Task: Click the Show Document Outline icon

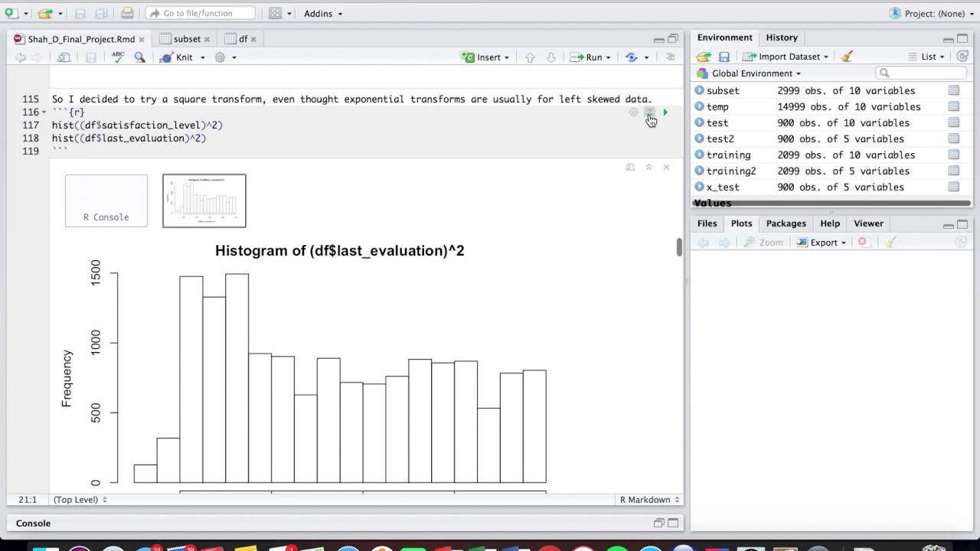Action: tap(670, 57)
